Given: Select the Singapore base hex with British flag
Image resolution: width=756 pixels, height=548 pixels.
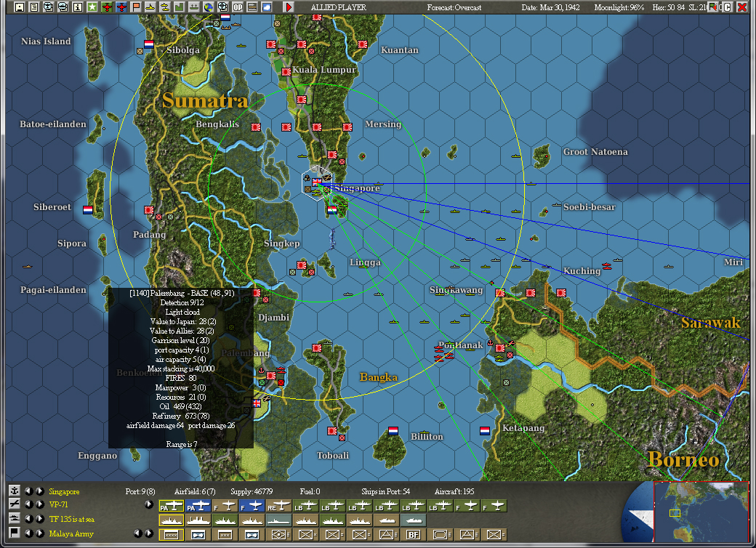Looking at the screenshot, I should pyautogui.click(x=317, y=182).
